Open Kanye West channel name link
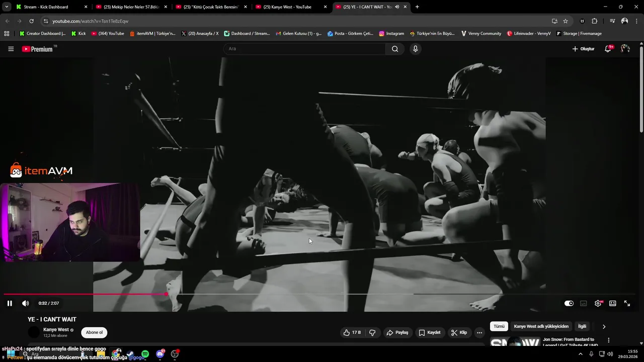Viewport: 644px width, 362px height. click(56, 330)
